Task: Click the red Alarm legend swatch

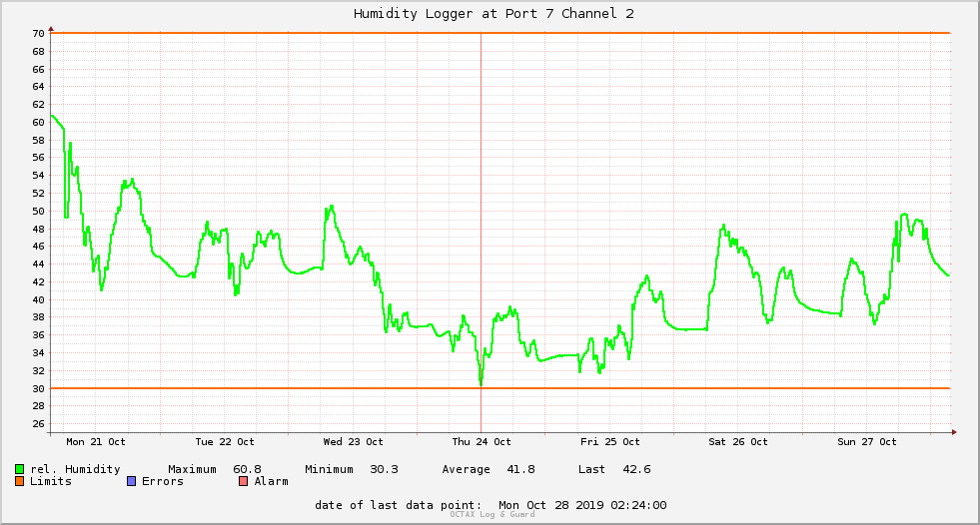Action: (244, 481)
